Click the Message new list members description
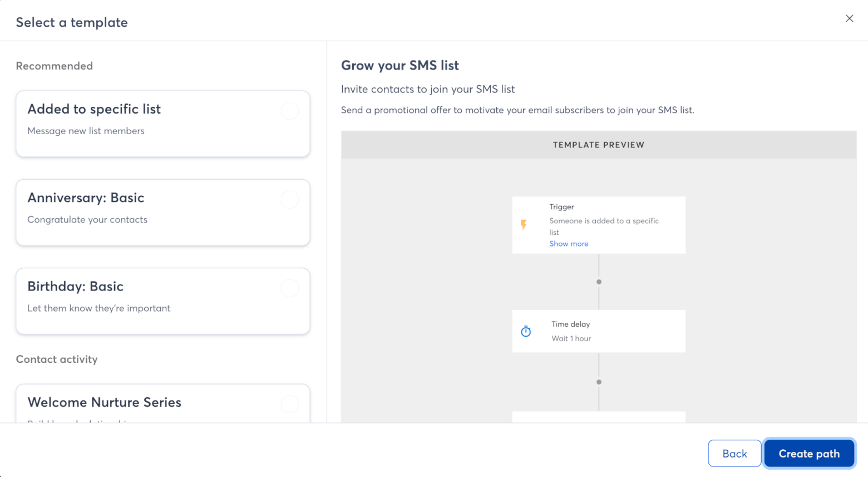Image resolution: width=868 pixels, height=477 pixels. [x=86, y=131]
